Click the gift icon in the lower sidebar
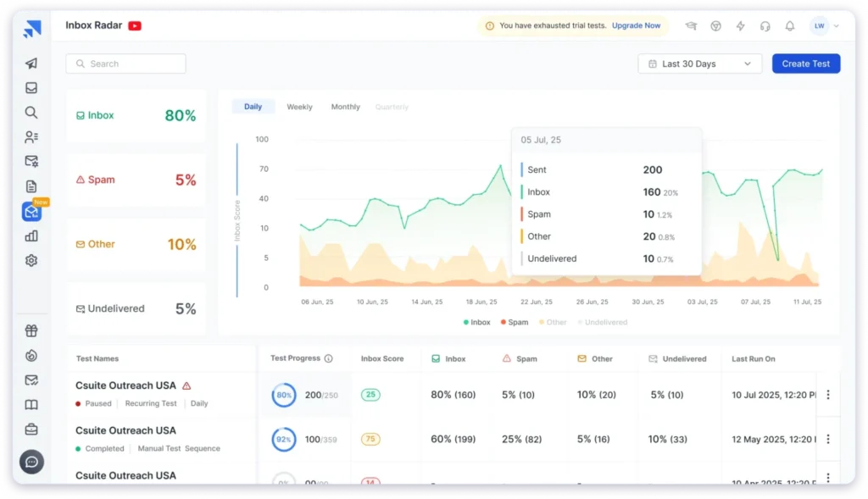 point(31,330)
